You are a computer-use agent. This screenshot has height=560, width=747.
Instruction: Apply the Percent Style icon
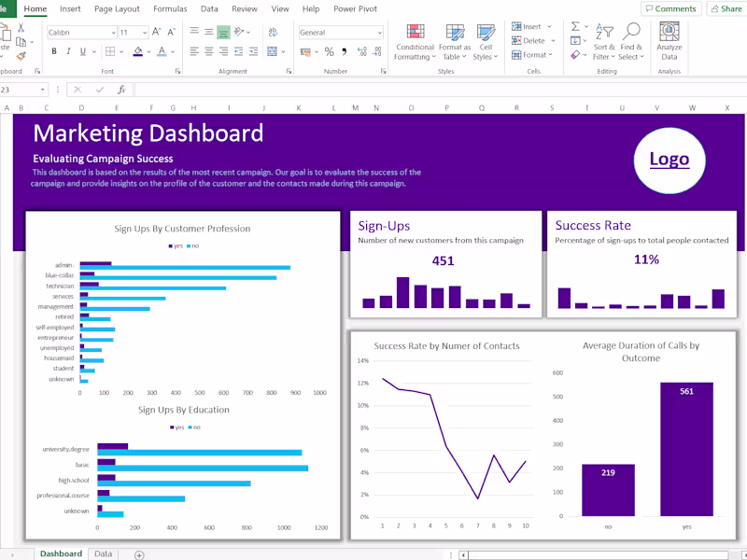[330, 51]
